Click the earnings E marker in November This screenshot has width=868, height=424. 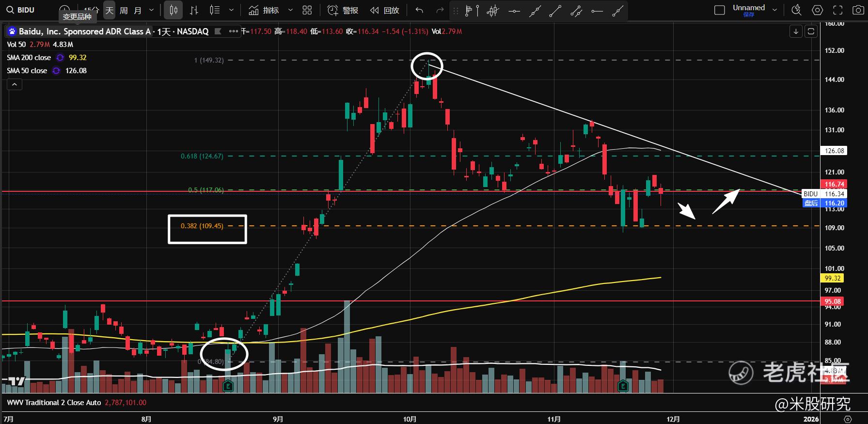tap(623, 386)
